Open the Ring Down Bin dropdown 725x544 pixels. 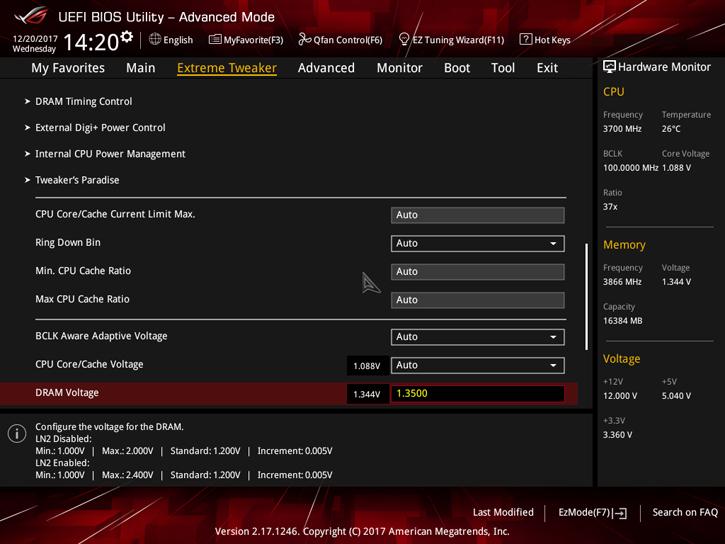click(478, 244)
